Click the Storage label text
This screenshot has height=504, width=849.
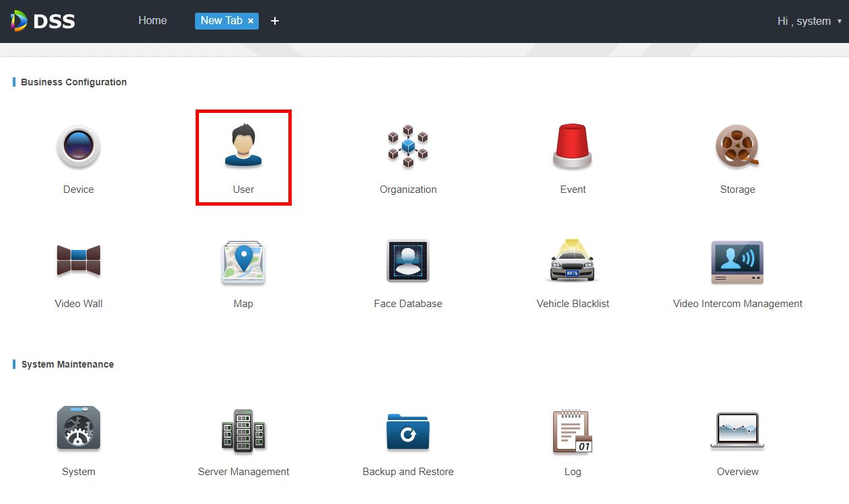pos(737,190)
